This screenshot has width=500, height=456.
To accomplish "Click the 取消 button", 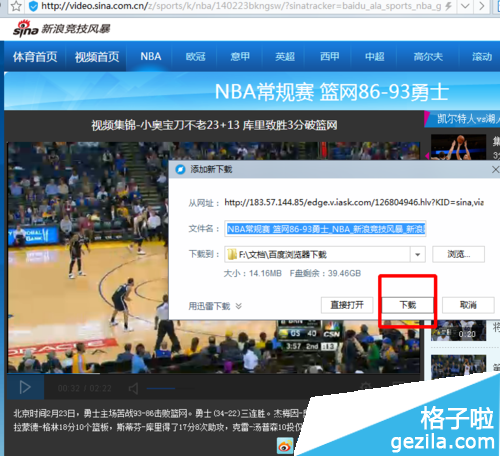I will coord(468,305).
